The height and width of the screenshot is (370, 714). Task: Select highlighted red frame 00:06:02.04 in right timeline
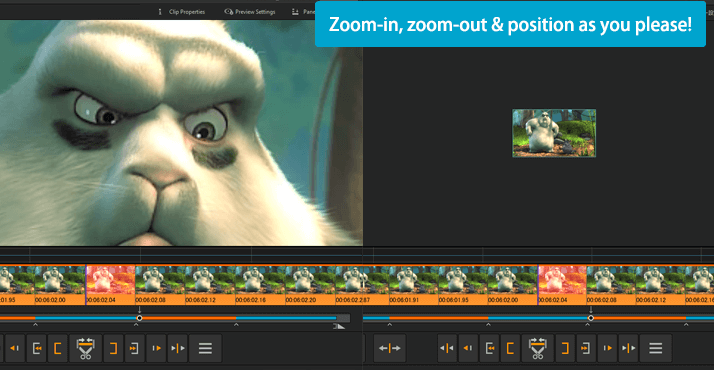(562, 285)
